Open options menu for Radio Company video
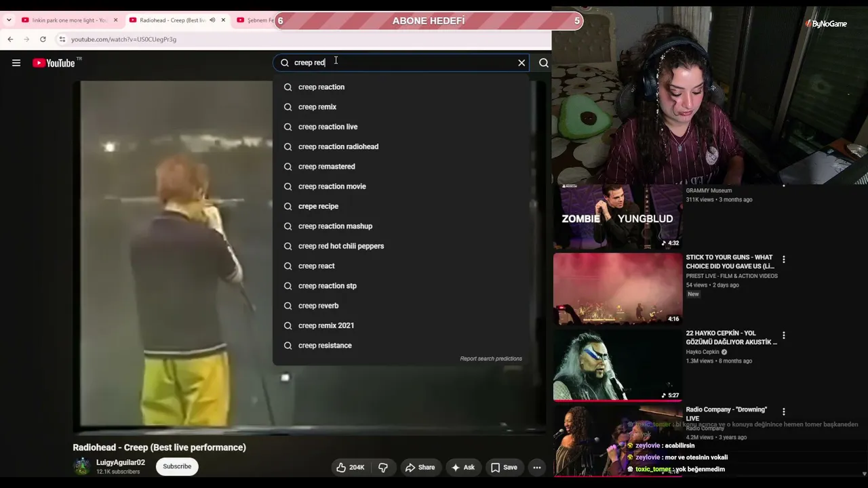This screenshot has height=488, width=868. 784,411
